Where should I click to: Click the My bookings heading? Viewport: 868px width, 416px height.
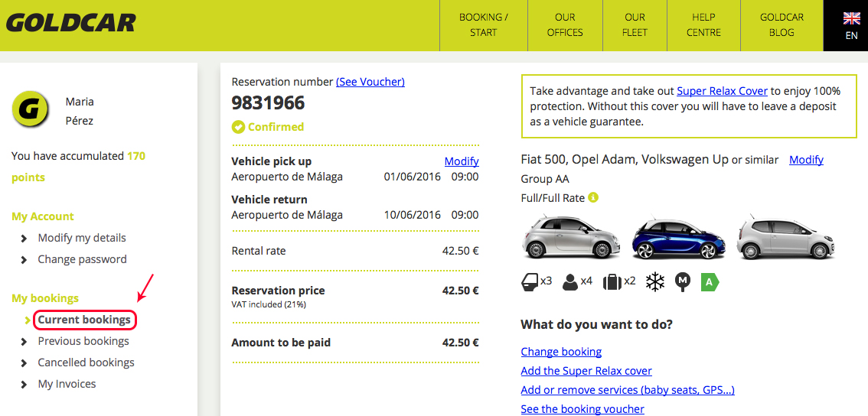click(45, 298)
